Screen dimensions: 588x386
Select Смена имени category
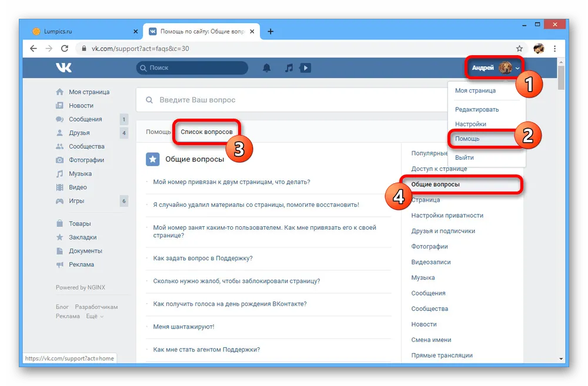point(431,340)
